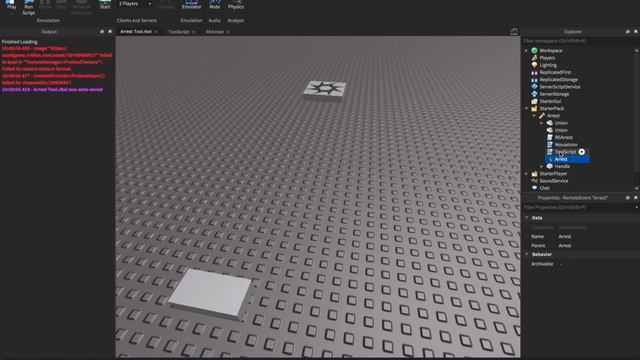The width and height of the screenshot is (640, 360).
Task: Select the spawn location pad in viewport
Action: click(x=324, y=90)
